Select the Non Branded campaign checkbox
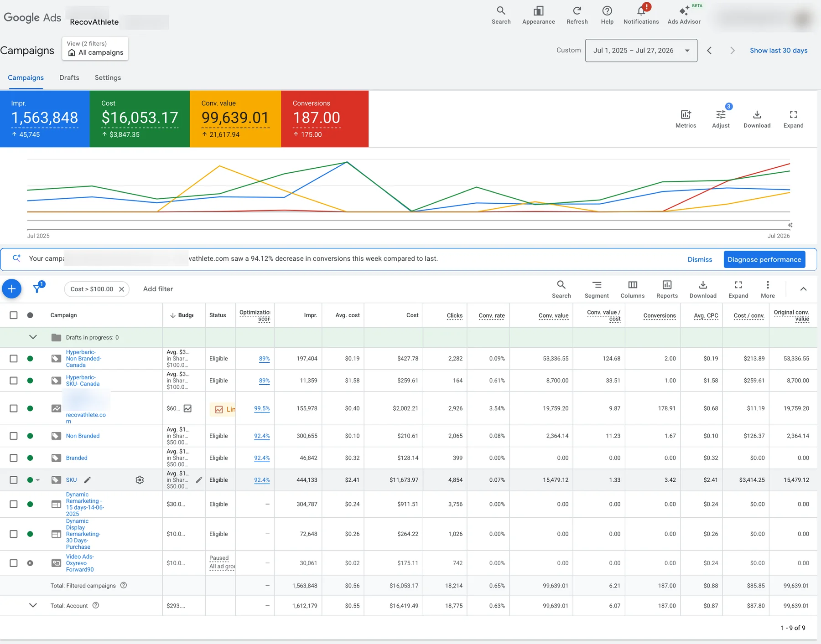The width and height of the screenshot is (821, 644). pos(14,436)
